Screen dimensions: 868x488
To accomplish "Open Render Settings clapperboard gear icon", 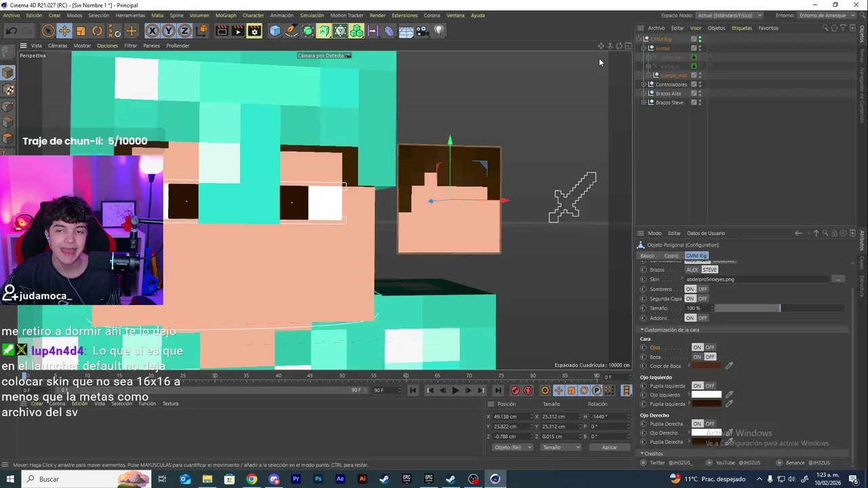I will [254, 30].
